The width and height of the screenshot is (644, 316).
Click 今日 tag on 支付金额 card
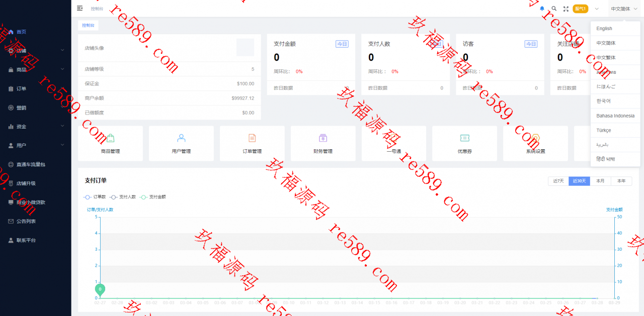pos(342,44)
